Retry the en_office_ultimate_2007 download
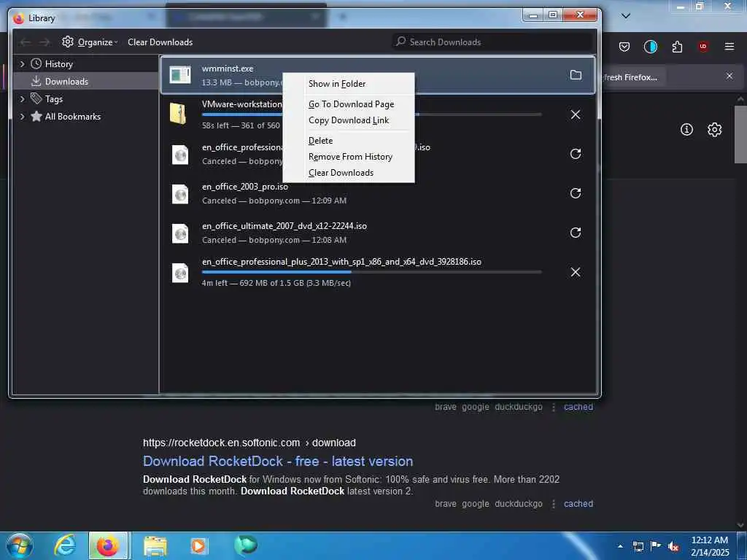 click(x=576, y=233)
